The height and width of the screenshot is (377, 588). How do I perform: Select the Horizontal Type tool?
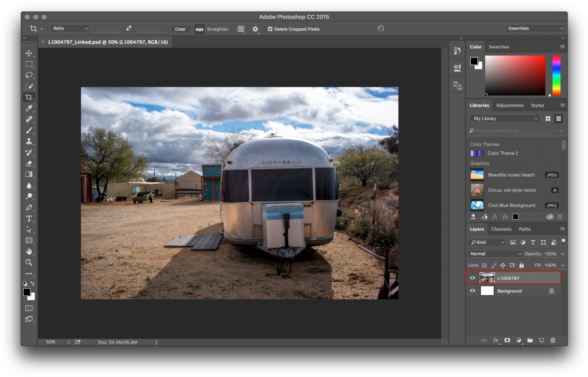point(29,219)
